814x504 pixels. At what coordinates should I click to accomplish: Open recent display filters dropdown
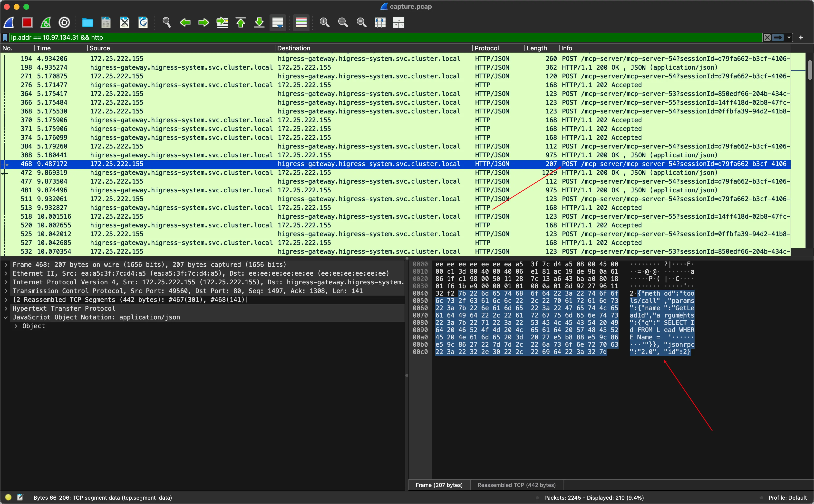click(789, 37)
